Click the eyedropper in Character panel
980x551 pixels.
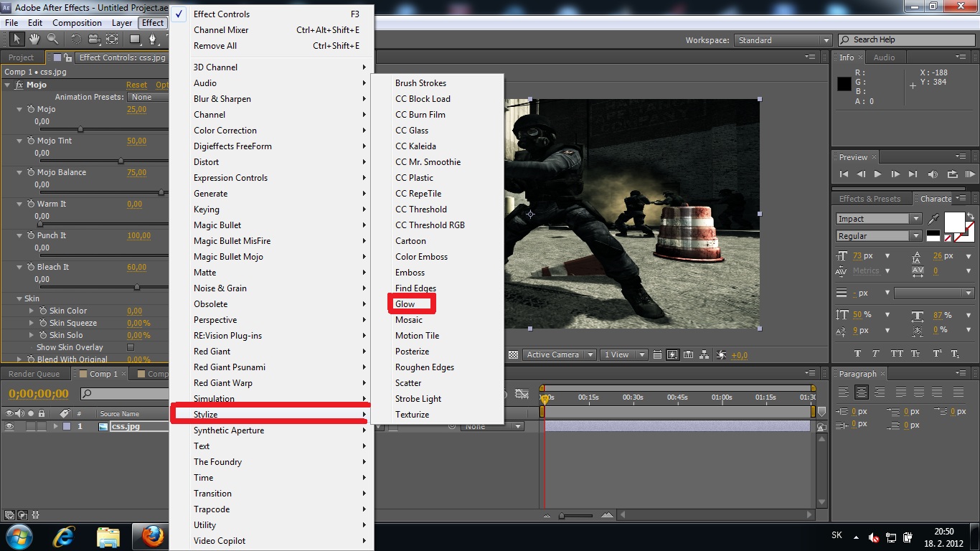(x=934, y=219)
